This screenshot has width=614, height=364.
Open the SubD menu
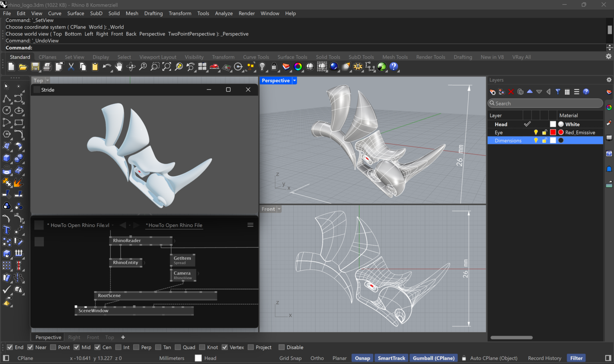point(96,13)
